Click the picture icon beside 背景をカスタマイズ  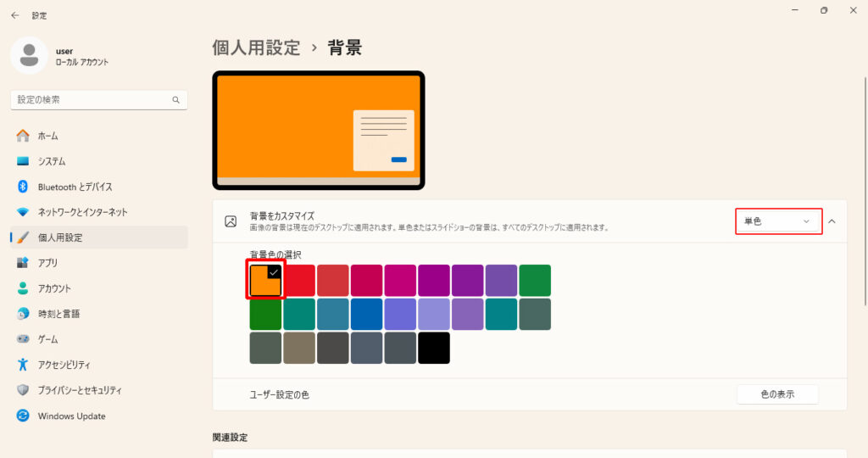click(231, 221)
